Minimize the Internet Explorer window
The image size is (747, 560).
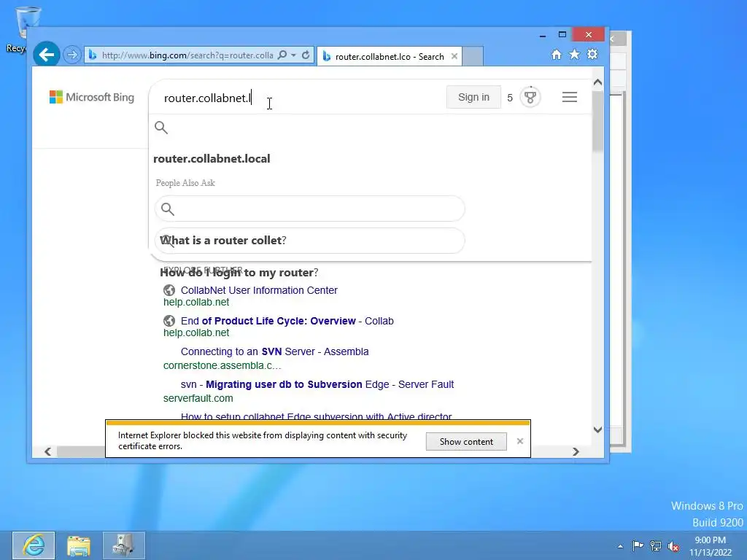tap(543, 35)
